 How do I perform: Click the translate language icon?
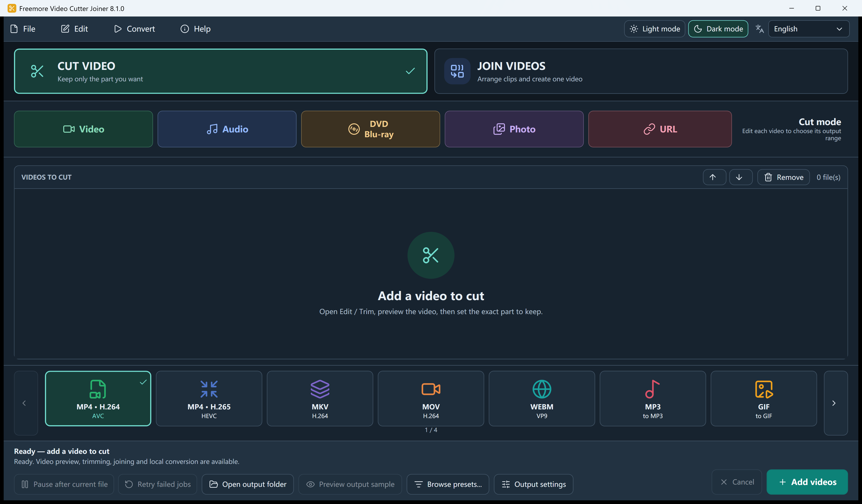759,29
